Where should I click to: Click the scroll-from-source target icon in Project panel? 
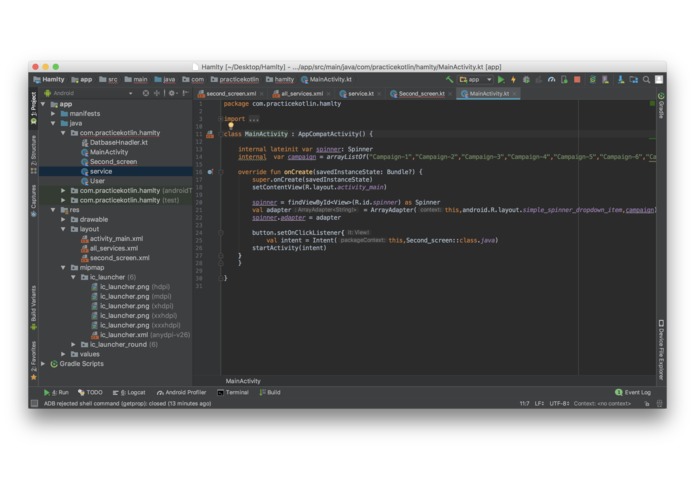(146, 93)
